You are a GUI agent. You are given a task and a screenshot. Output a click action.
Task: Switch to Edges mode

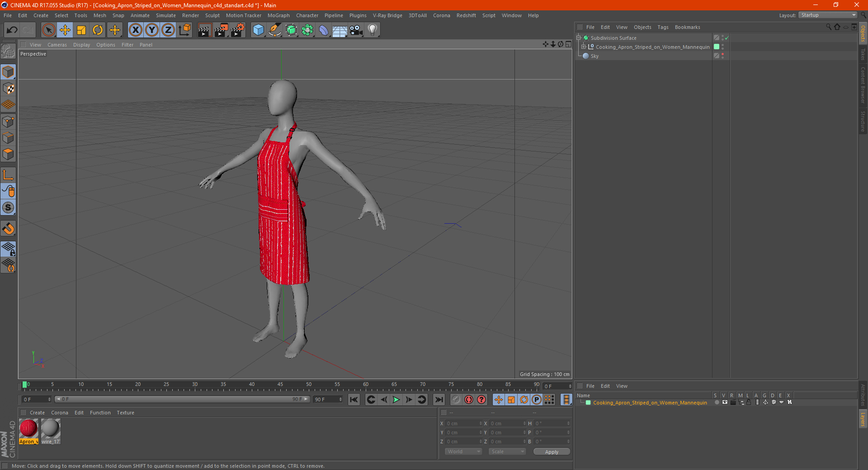point(9,138)
